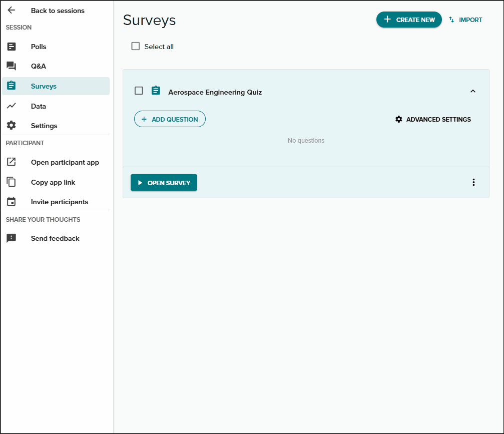The height and width of the screenshot is (434, 504).
Task: Open the Q&A section icon
Action: click(x=11, y=66)
